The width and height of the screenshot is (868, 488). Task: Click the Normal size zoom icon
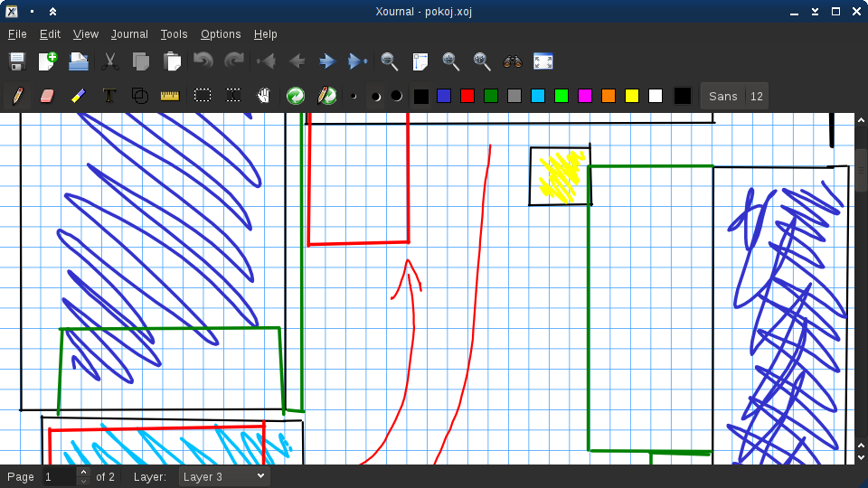482,61
